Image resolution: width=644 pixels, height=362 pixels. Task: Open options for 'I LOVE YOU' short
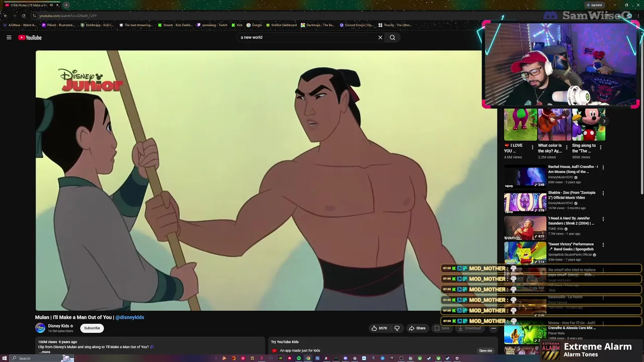tap(532, 148)
